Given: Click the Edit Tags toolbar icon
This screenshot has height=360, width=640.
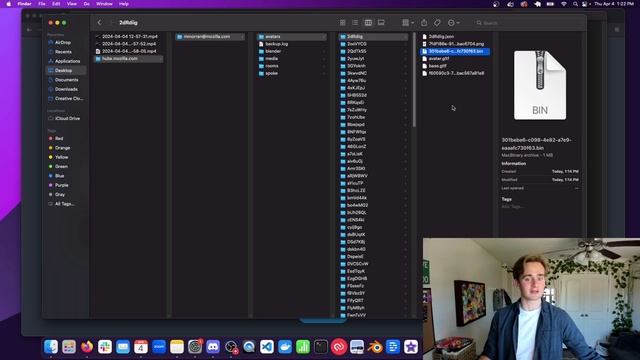Looking at the screenshot, I should 437,23.
